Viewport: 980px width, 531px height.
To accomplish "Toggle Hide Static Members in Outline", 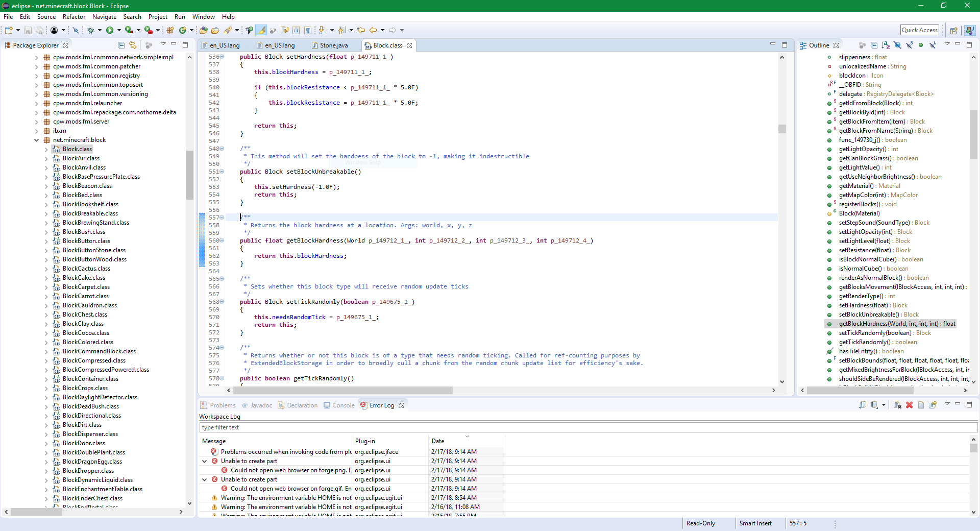I will pos(909,45).
